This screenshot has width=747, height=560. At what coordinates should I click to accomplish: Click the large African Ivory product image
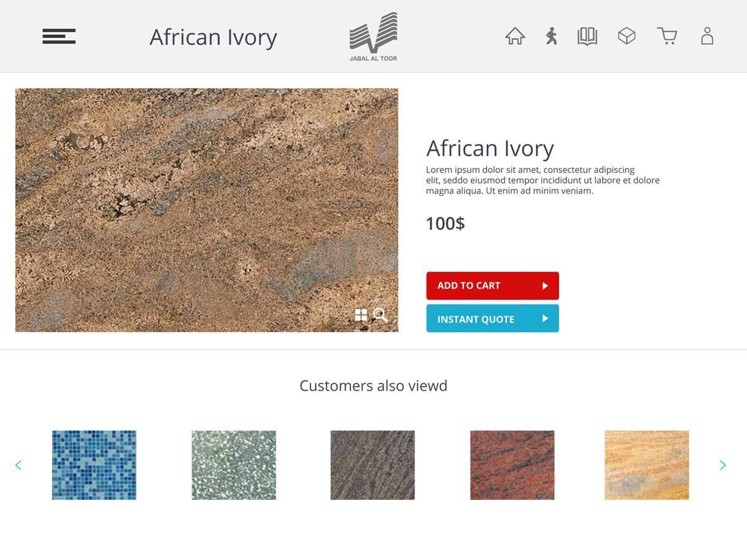point(207,210)
